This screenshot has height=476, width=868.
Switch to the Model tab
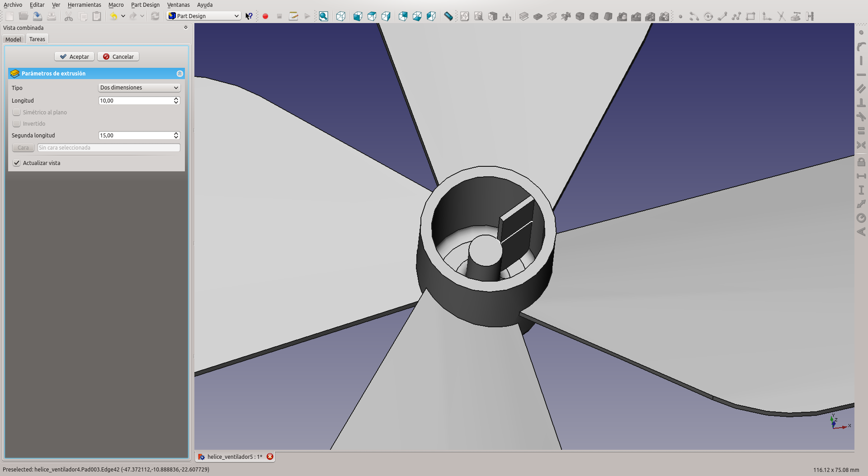13,39
